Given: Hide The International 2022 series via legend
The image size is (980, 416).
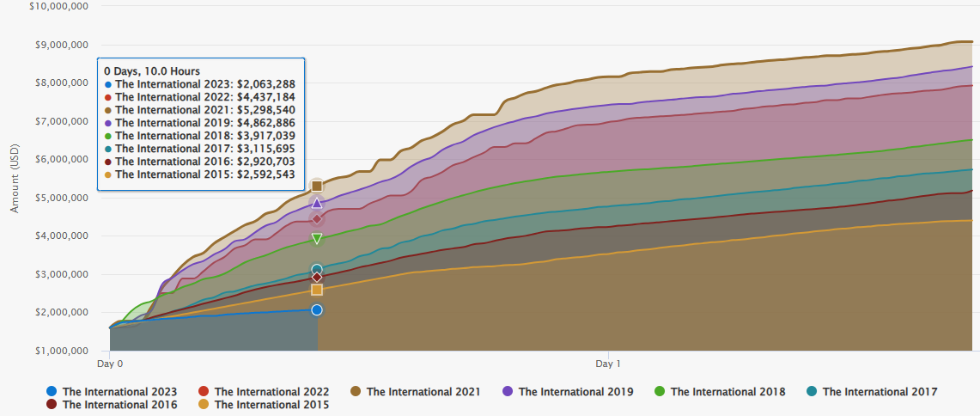Looking at the screenshot, I should point(263,392).
